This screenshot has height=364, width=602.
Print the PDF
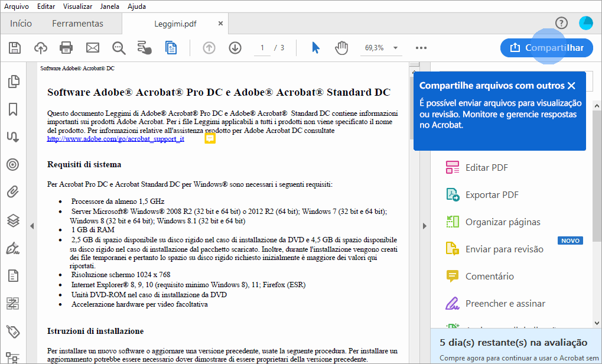pyautogui.click(x=66, y=48)
